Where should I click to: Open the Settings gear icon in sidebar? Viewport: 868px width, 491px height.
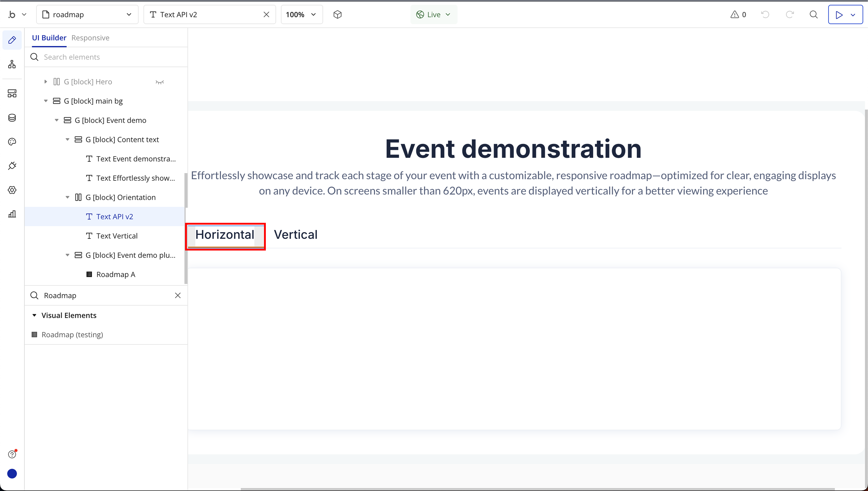click(x=12, y=190)
